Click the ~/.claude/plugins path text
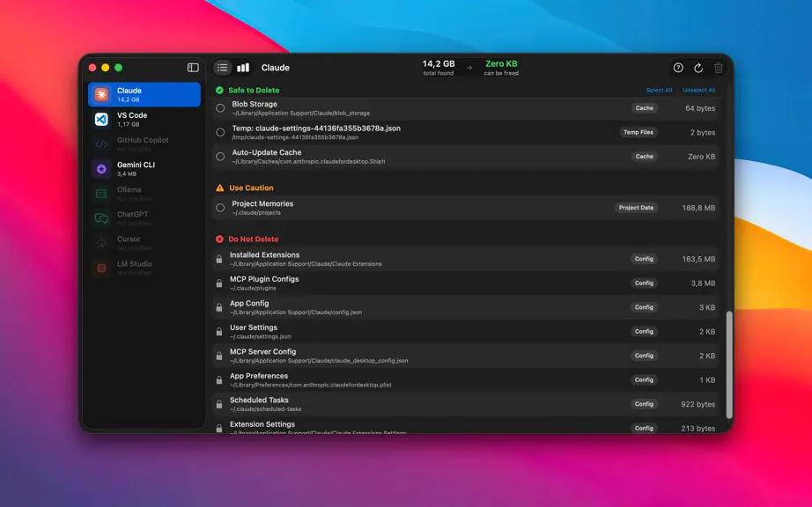The image size is (812, 507). [253, 288]
